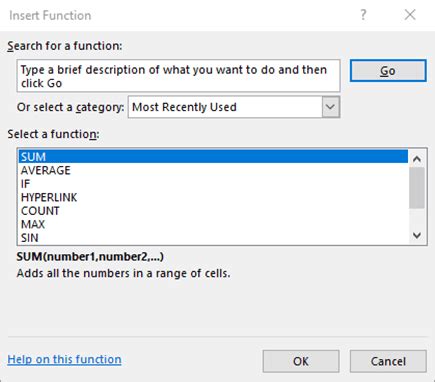Click the function list scroll down arrow
Screen dimensions: 435x382
(417, 236)
